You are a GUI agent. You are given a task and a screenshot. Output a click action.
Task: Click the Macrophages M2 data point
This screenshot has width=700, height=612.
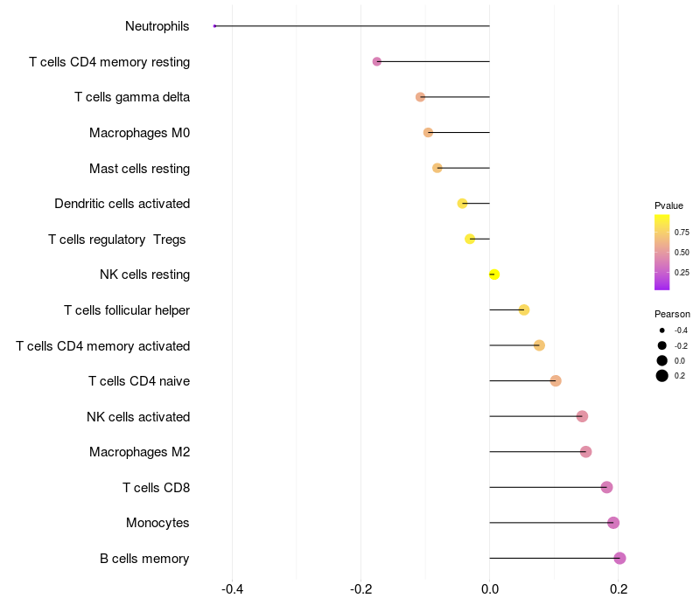[x=585, y=452]
